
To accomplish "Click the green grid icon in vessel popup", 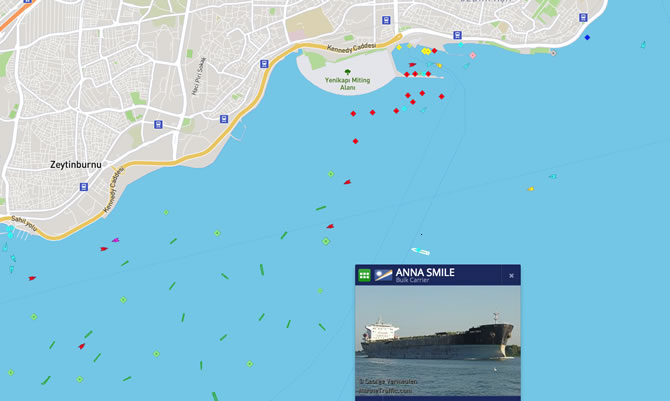I will pyautogui.click(x=364, y=275).
